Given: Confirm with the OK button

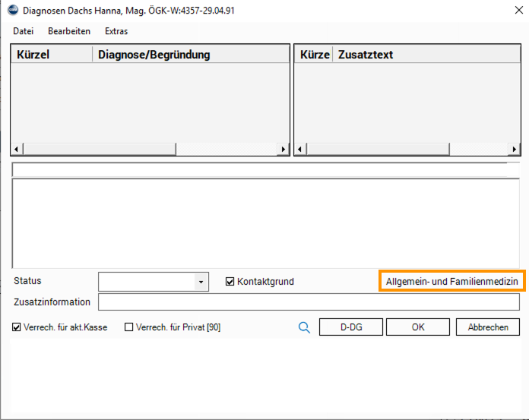Looking at the screenshot, I should [x=417, y=327].
